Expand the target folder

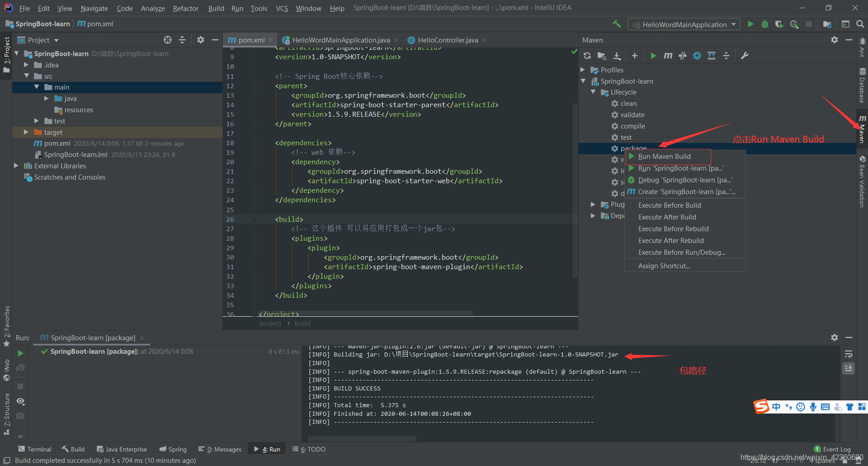tap(26, 132)
